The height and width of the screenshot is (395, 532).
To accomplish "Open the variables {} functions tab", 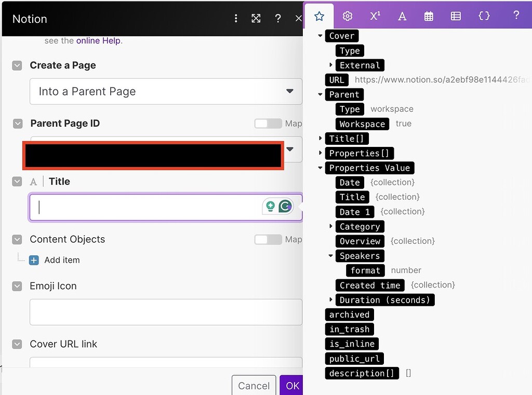I will tap(484, 16).
